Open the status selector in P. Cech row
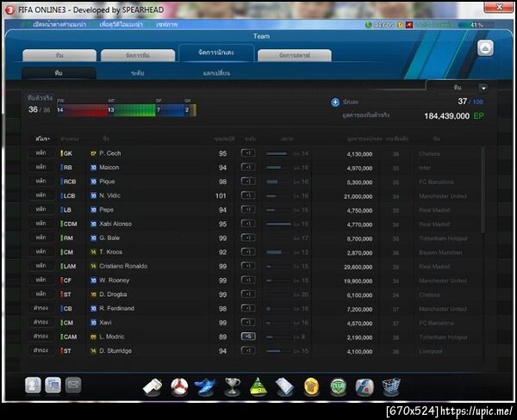This screenshot has height=420, width=517. [x=41, y=153]
